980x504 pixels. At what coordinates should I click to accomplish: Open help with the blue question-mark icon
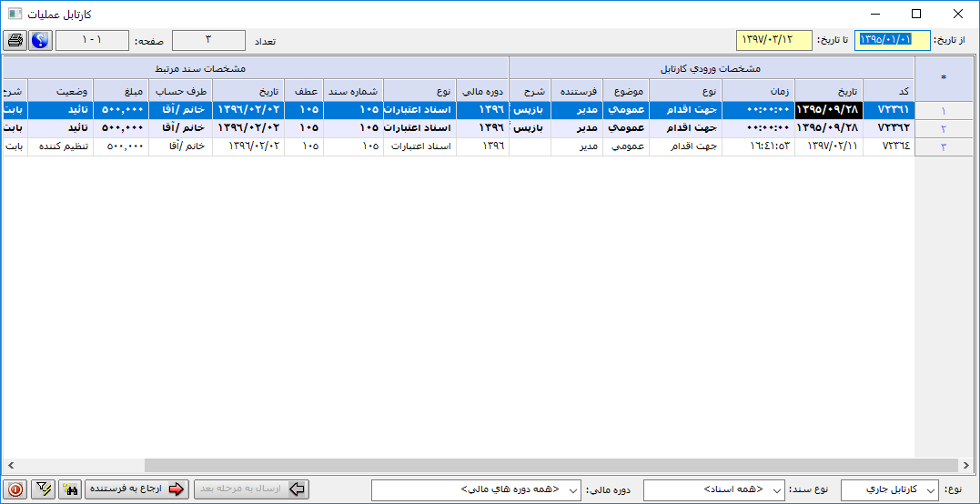pos(40,41)
